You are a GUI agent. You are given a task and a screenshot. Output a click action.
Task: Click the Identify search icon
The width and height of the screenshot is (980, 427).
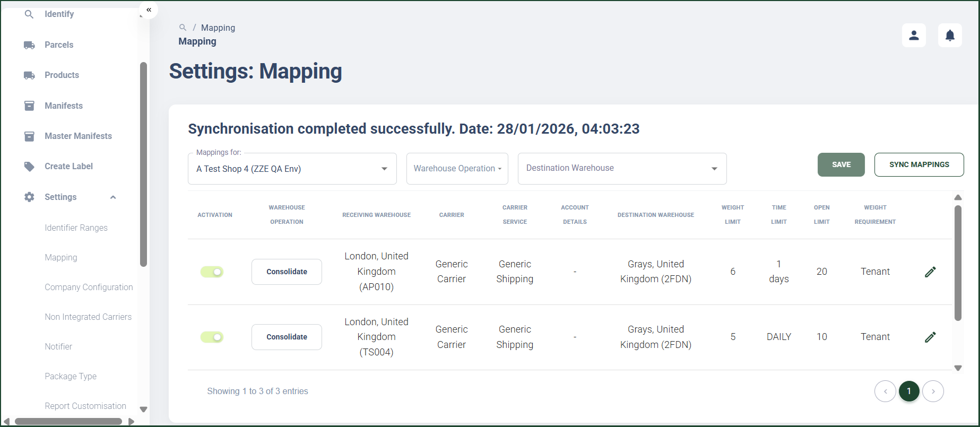(29, 14)
